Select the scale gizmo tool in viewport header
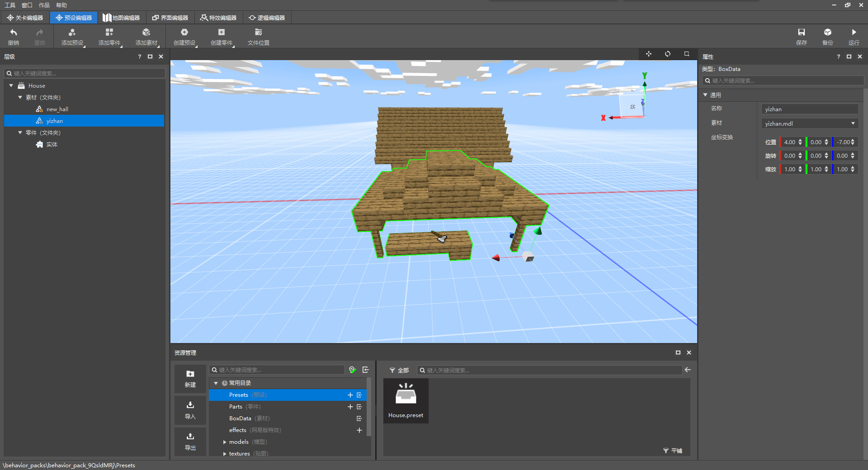 pyautogui.click(x=687, y=54)
